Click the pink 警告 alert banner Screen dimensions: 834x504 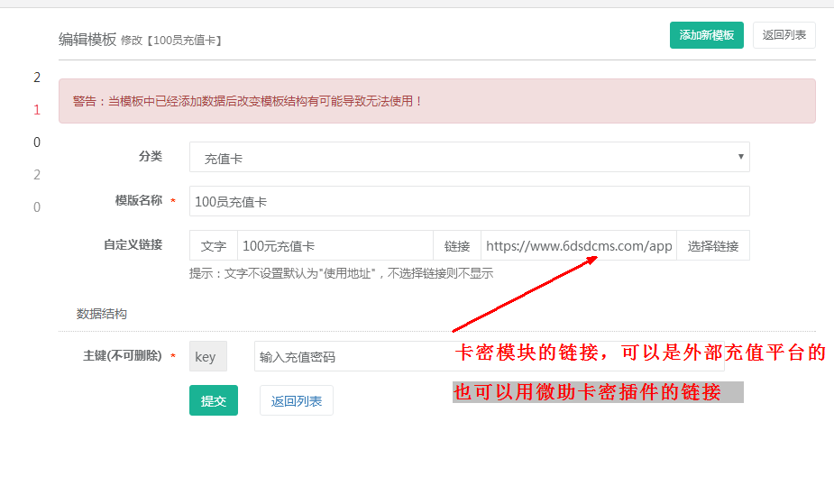point(436,101)
